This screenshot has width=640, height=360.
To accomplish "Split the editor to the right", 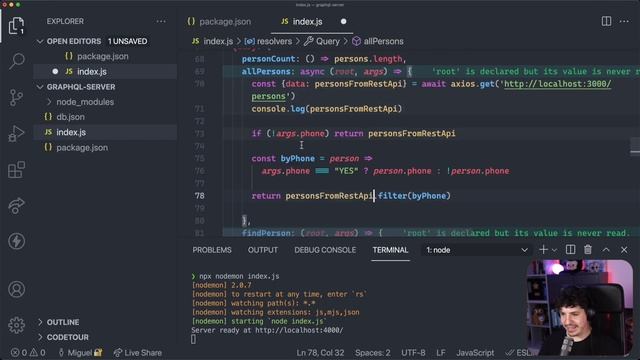I will pos(606,21).
